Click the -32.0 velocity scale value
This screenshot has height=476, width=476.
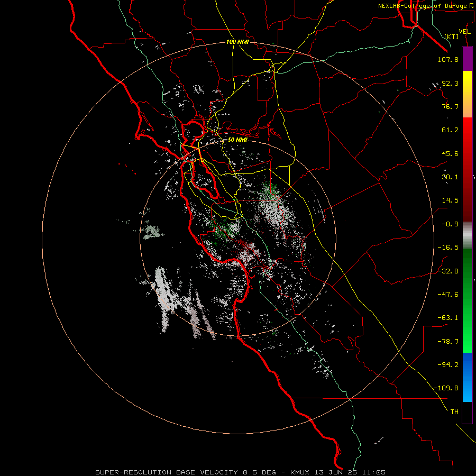448,271
